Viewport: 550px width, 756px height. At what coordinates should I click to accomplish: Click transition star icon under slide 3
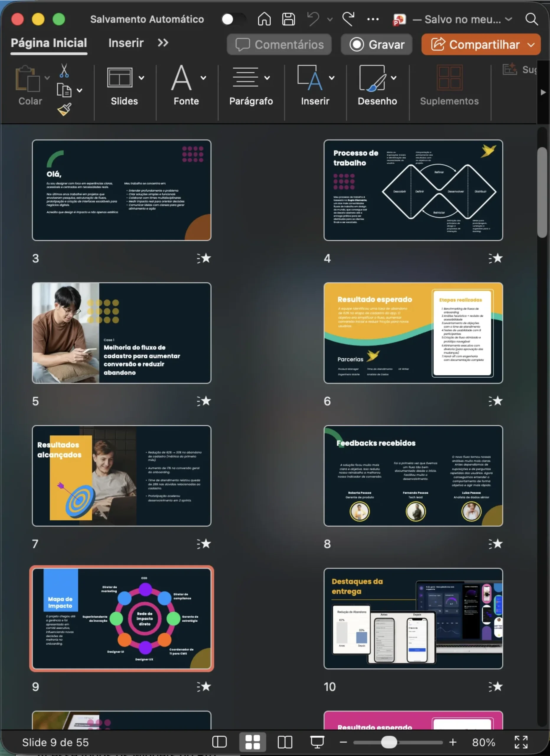coord(204,258)
